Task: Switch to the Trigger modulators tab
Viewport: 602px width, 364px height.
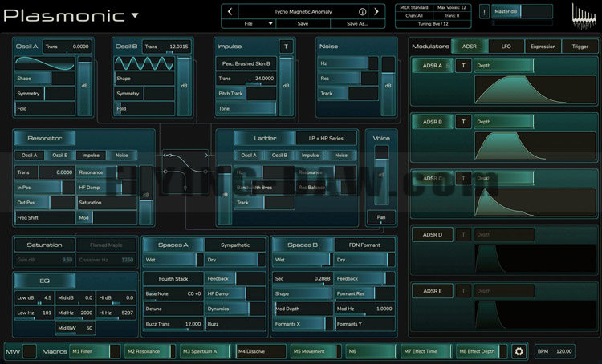Action: click(x=580, y=47)
